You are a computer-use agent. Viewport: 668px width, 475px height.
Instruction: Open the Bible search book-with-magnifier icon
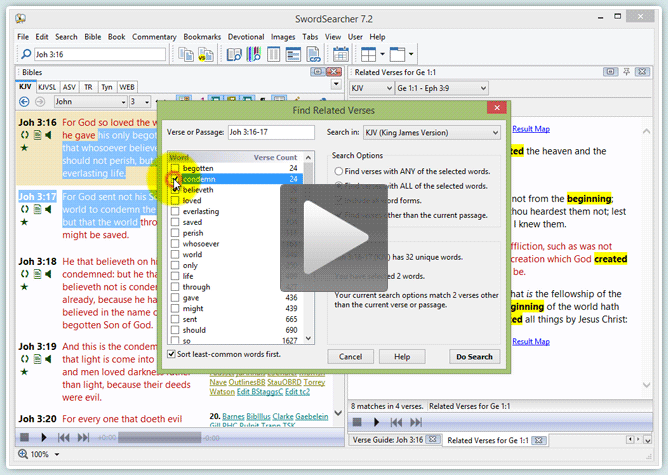(234, 55)
